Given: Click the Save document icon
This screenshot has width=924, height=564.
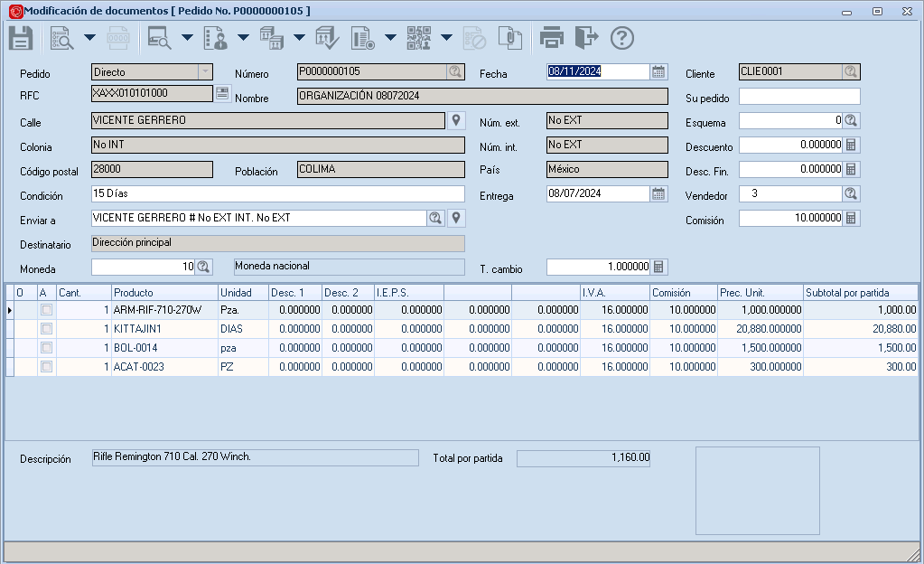Looking at the screenshot, I should pyautogui.click(x=21, y=38).
